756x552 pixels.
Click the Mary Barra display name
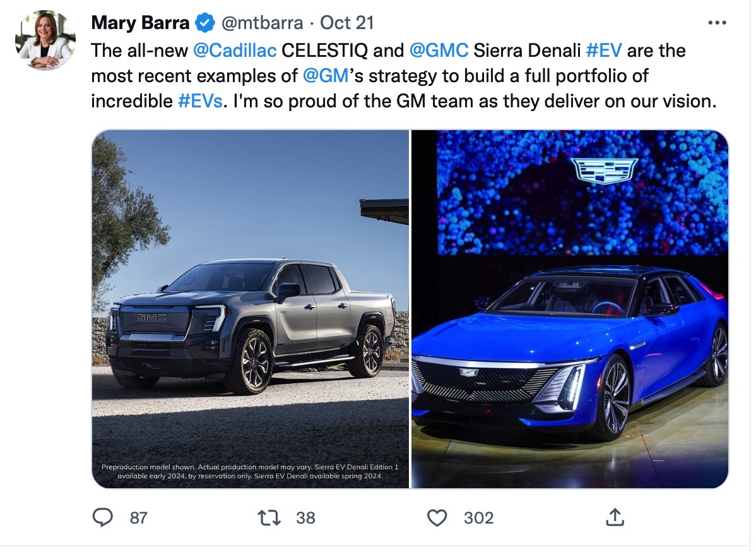pos(140,23)
